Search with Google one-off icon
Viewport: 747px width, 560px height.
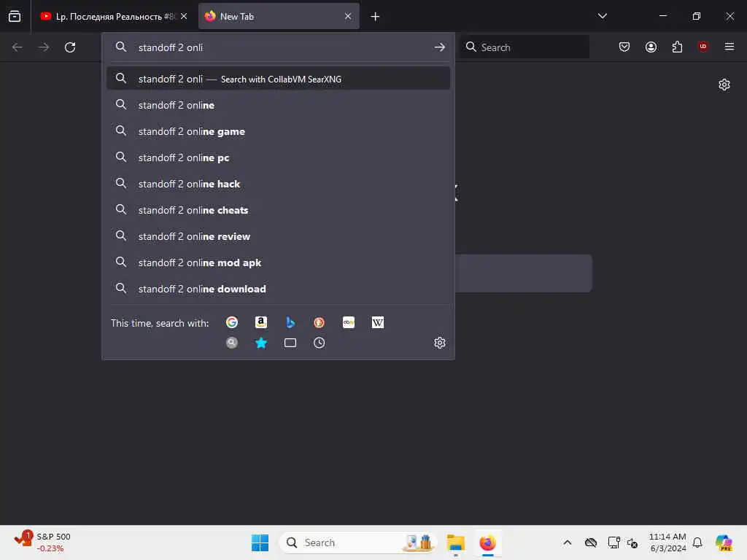pos(232,322)
